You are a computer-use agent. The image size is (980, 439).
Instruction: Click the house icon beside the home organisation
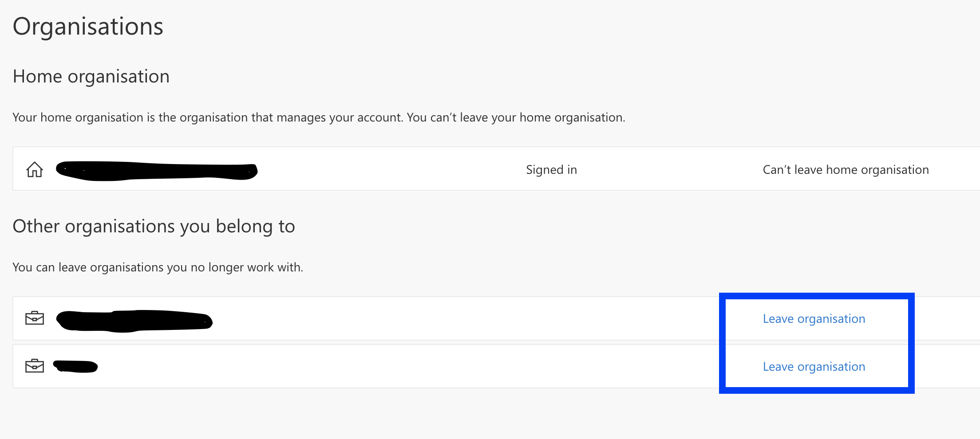click(35, 169)
